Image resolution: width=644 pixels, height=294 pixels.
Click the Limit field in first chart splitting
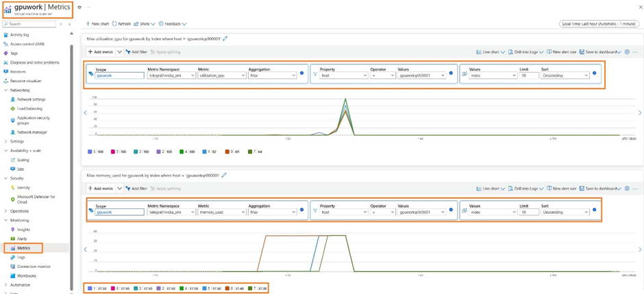(529, 75)
